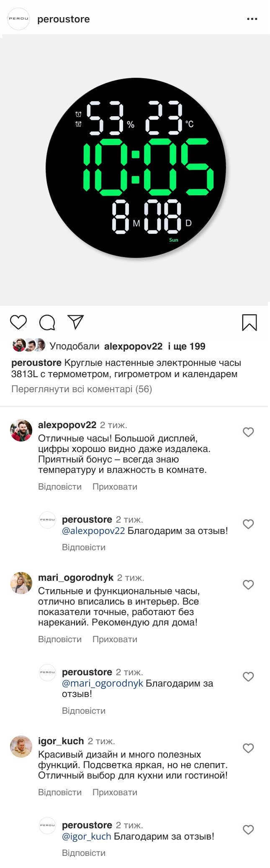Open the @mari_ogorodnyk mention link
Screen dimensions: 270x868
tap(103, 683)
